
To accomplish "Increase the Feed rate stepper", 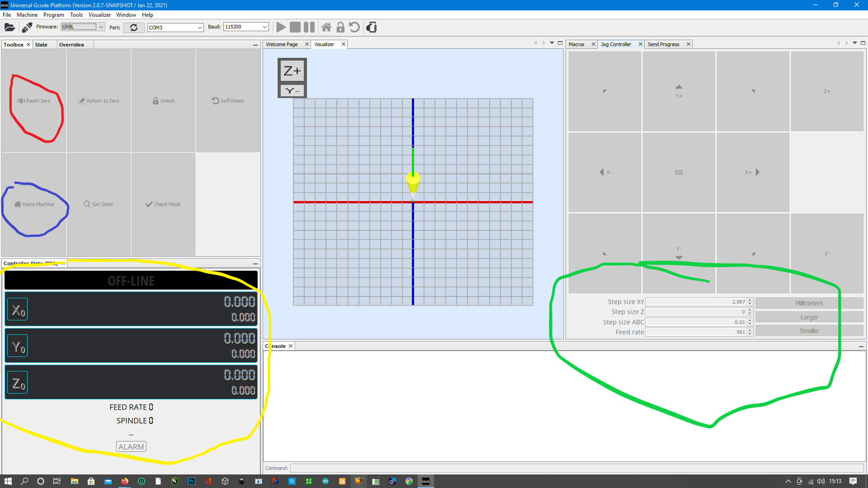I will tap(750, 330).
